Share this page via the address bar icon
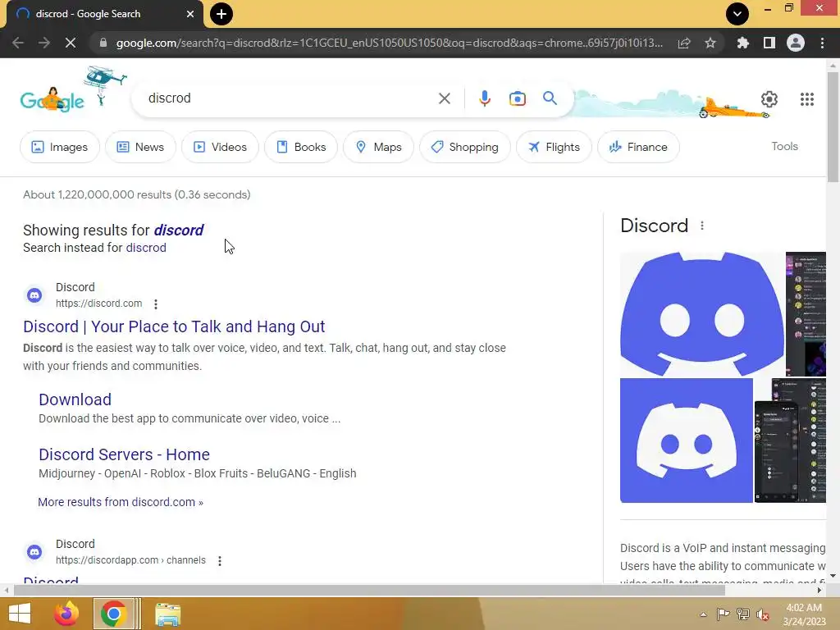This screenshot has width=840, height=630. (684, 43)
